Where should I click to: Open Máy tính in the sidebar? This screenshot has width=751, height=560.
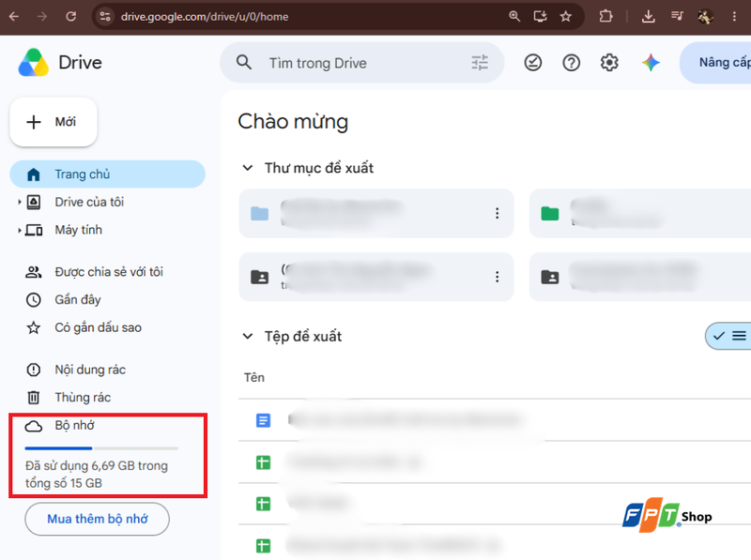(78, 230)
